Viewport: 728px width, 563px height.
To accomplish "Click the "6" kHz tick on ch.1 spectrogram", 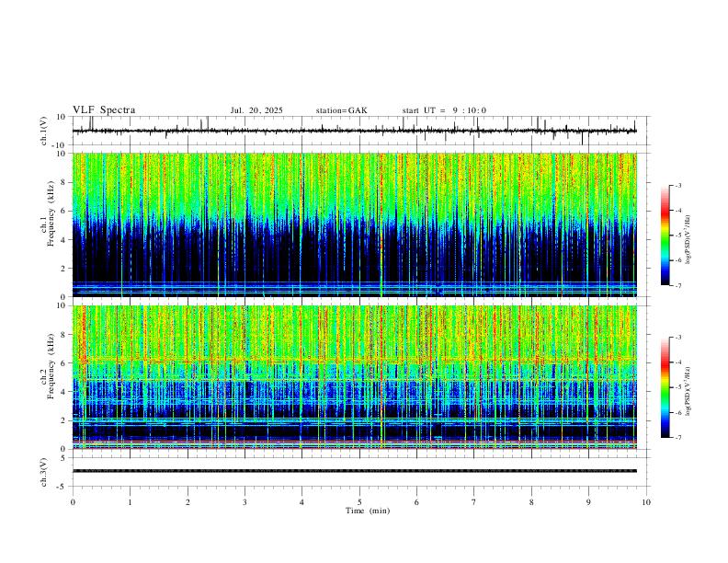I will (x=64, y=211).
